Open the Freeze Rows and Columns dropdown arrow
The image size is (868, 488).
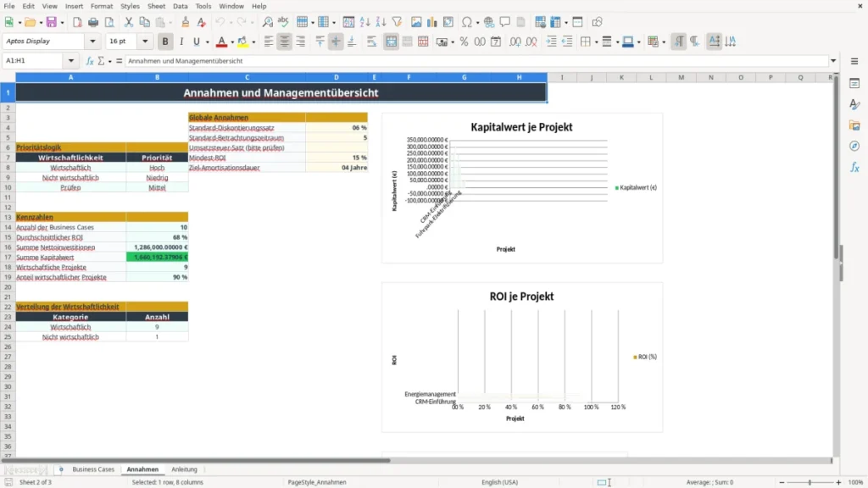pos(565,23)
